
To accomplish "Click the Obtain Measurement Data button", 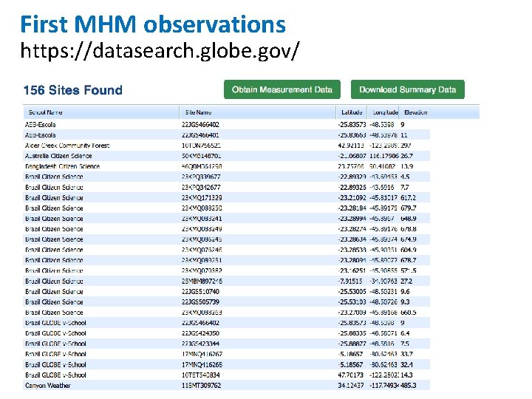I will pos(282,89).
